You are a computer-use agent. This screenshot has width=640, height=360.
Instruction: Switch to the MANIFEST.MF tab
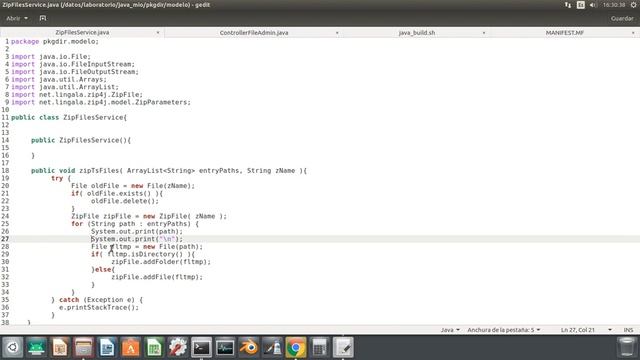[x=564, y=33]
